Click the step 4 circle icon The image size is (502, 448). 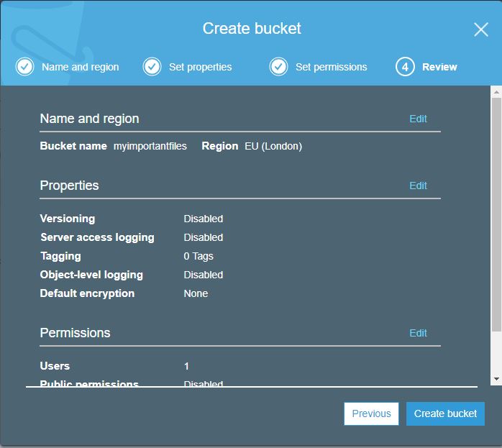[x=405, y=67]
